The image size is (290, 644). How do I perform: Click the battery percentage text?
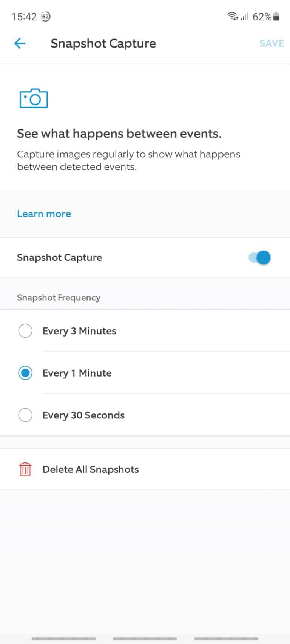262,17
